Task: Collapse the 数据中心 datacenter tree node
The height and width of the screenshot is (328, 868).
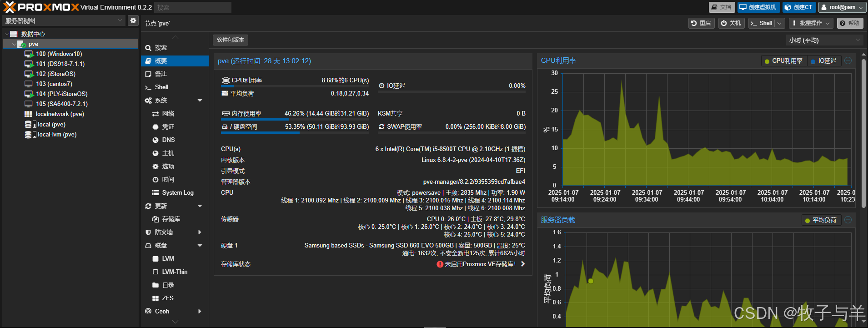Action: pyautogui.click(x=6, y=34)
